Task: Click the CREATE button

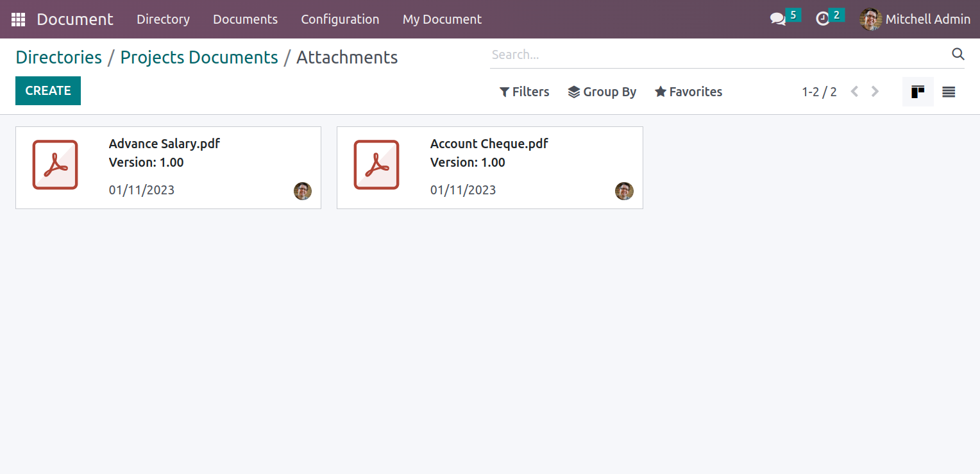Action: [48, 91]
